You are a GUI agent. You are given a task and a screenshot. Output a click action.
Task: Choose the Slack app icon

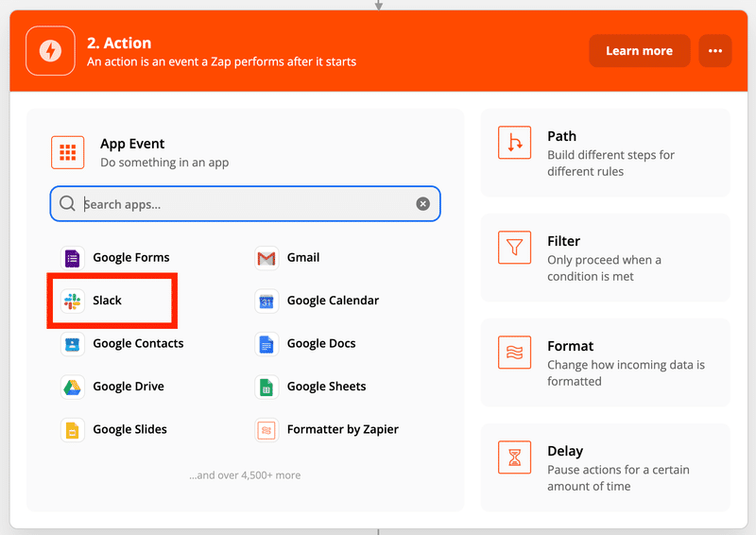73,301
